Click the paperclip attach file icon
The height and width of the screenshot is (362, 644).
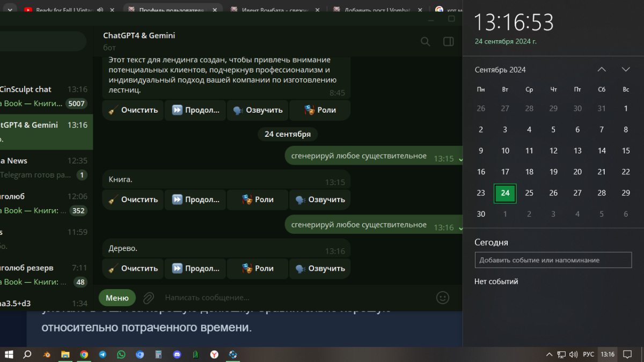point(149,297)
